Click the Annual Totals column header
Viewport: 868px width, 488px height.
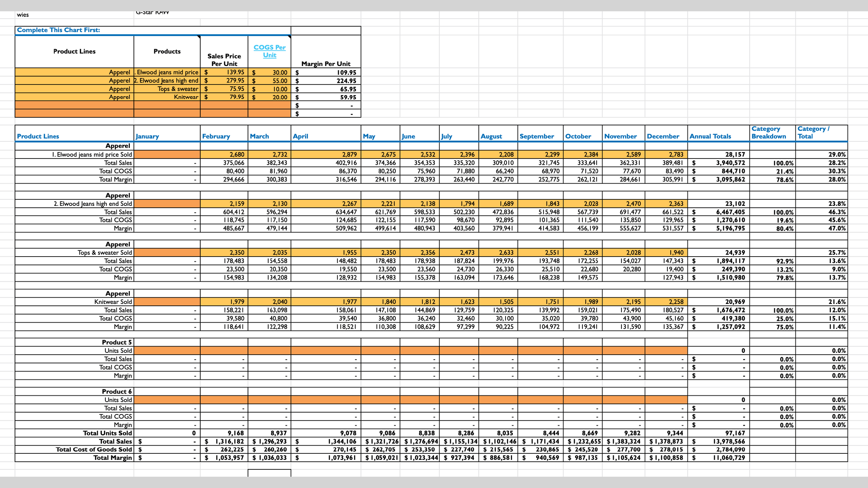tap(718, 133)
